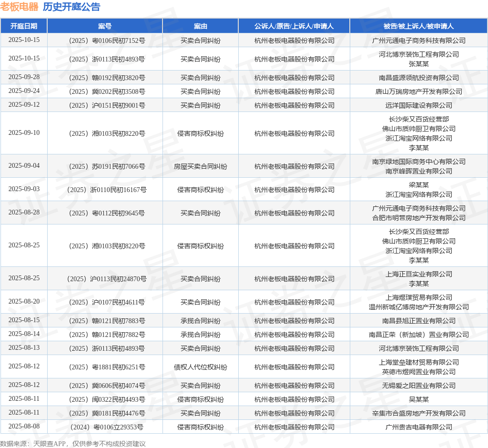This screenshot has height=448, width=488.
Task: Select 承揽合同纠纷 in the 2025-08-15 row
Action: (201, 321)
